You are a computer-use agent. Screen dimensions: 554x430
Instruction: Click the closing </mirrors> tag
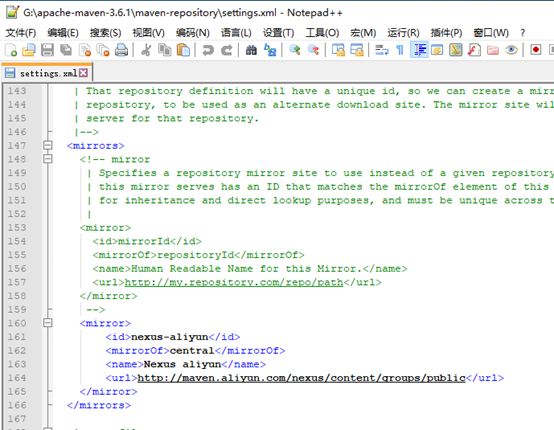tap(99, 405)
